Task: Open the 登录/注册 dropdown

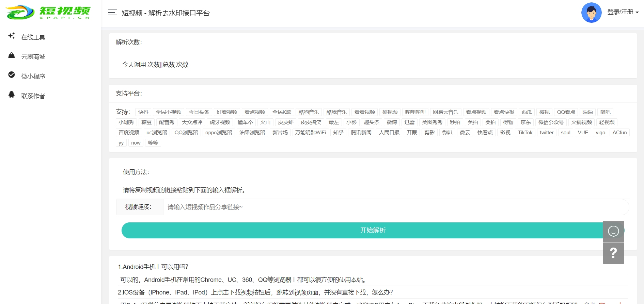Action: point(623,12)
